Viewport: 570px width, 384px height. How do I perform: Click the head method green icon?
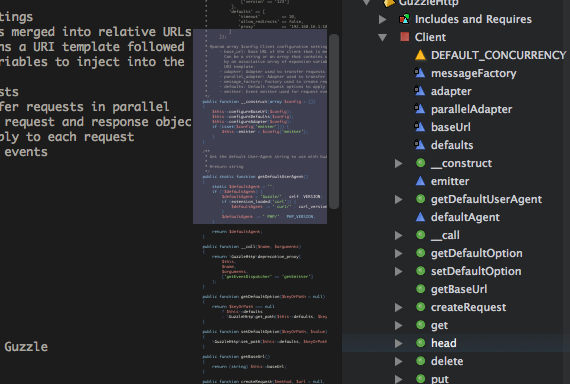pyautogui.click(x=421, y=343)
